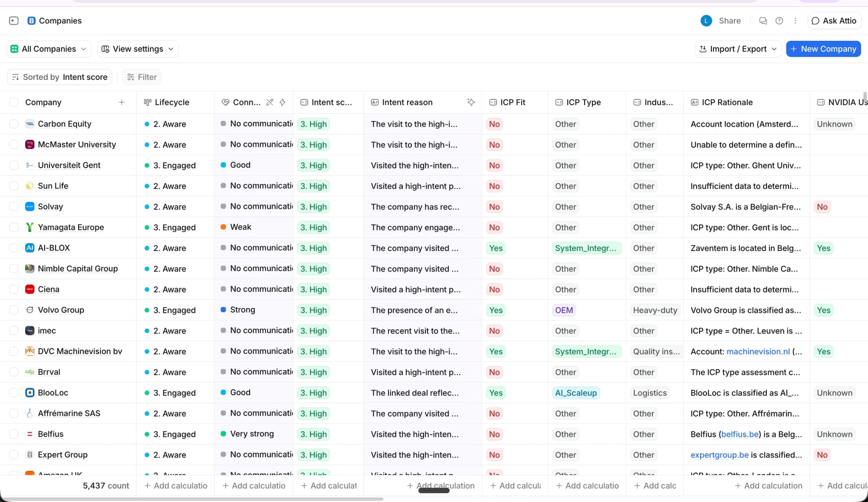The height and width of the screenshot is (502, 868).
Task: Tick the Solvay row checkbox
Action: [14, 207]
